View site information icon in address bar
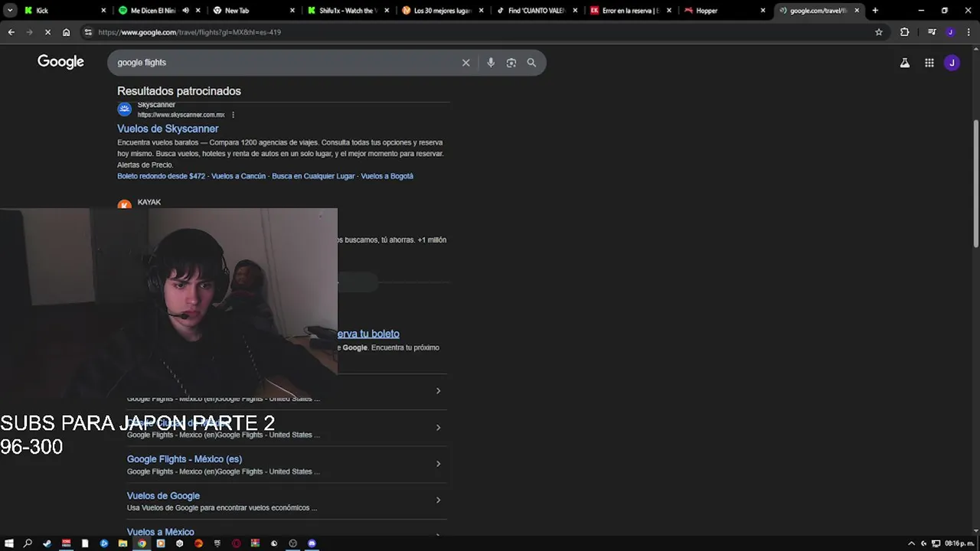This screenshot has height=551, width=980. pos(88,32)
